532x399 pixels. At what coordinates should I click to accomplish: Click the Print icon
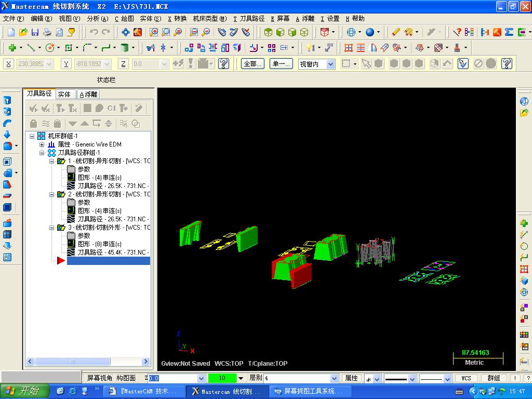[x=47, y=32]
